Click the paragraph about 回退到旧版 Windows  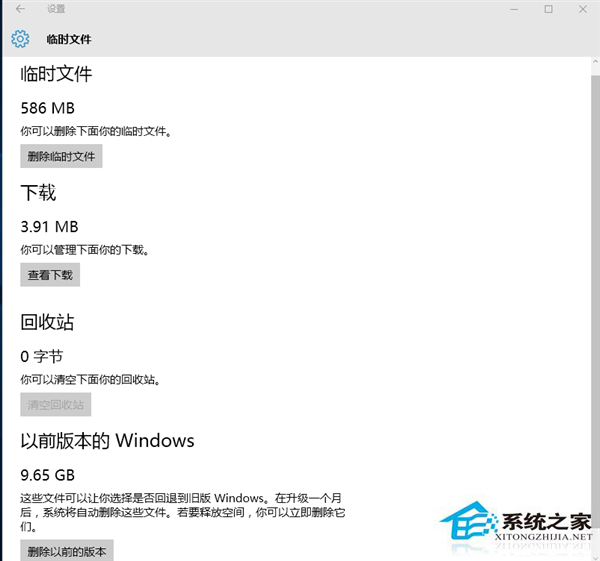tap(183, 512)
